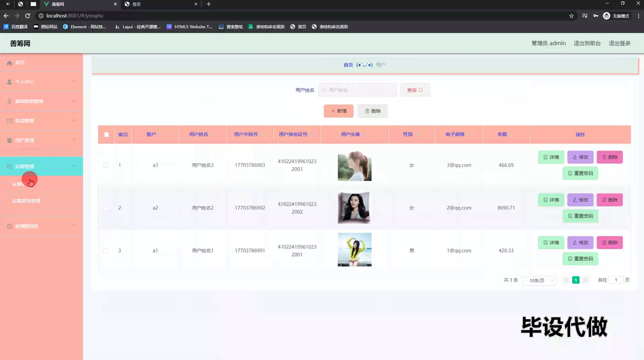Open 众筹留言管理 submenu item
Image resolution: width=644 pixels, height=360 pixels.
26,201
